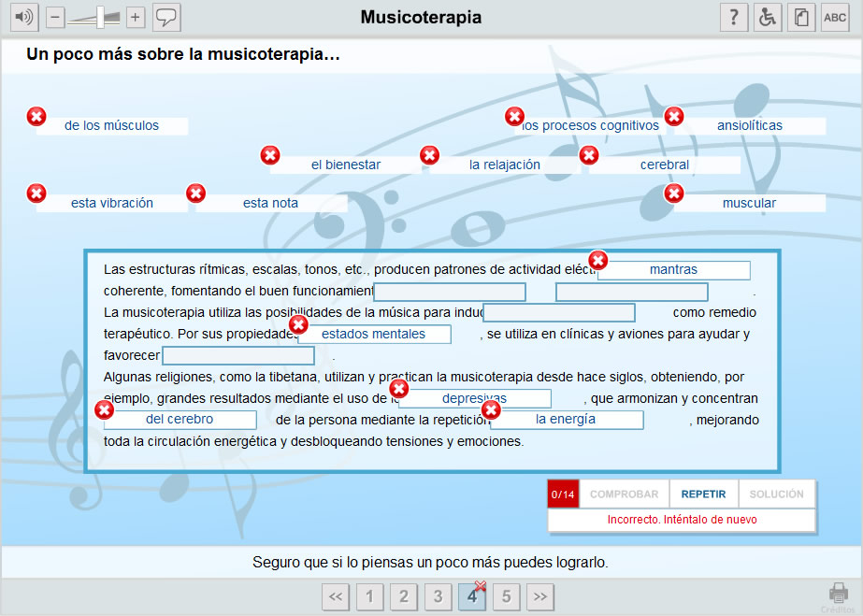Select current page 4
This screenshot has height=616, width=863.
472,596
